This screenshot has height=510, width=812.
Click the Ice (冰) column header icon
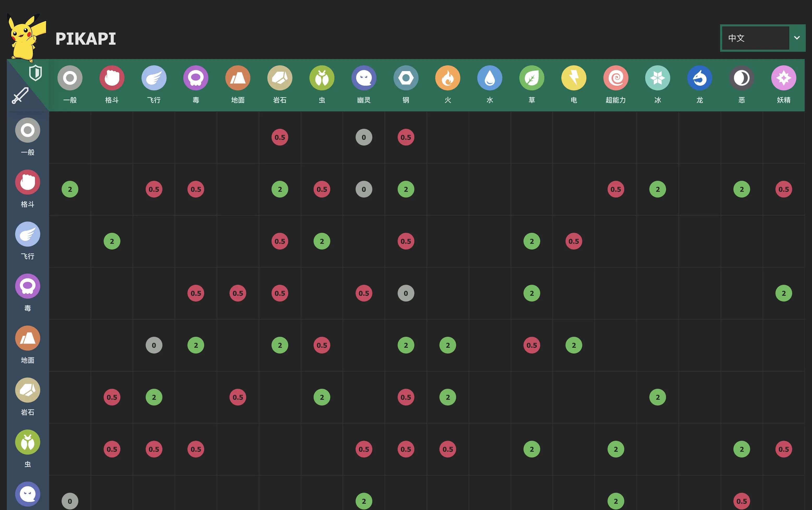click(658, 78)
